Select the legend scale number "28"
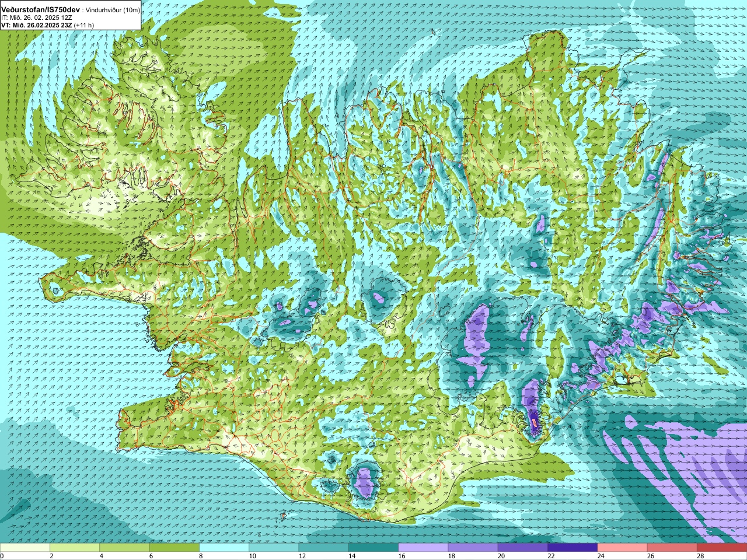The image size is (747, 560). coord(700,556)
